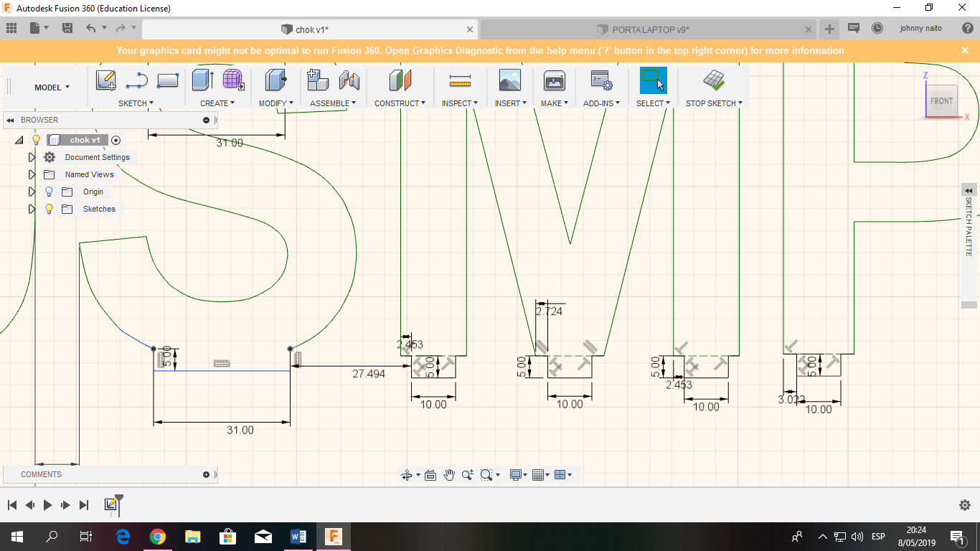Toggle the Sketches folder visibility bulb
Screen dimensions: 980x551
click(49, 209)
